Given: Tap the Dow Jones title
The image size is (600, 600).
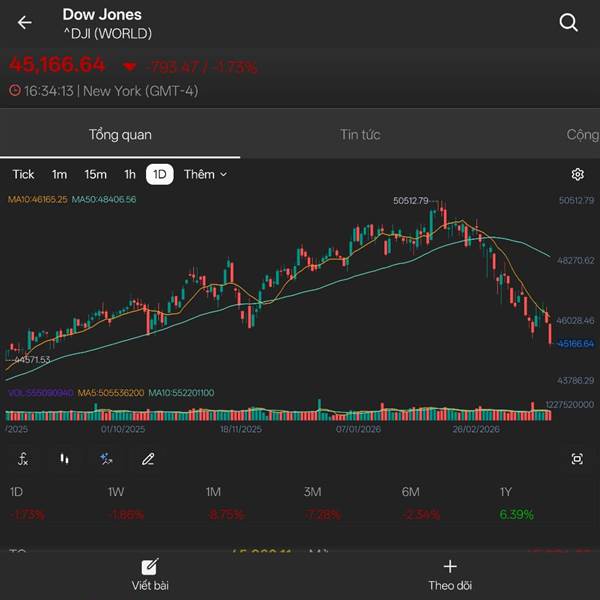Looking at the screenshot, I should [102, 15].
